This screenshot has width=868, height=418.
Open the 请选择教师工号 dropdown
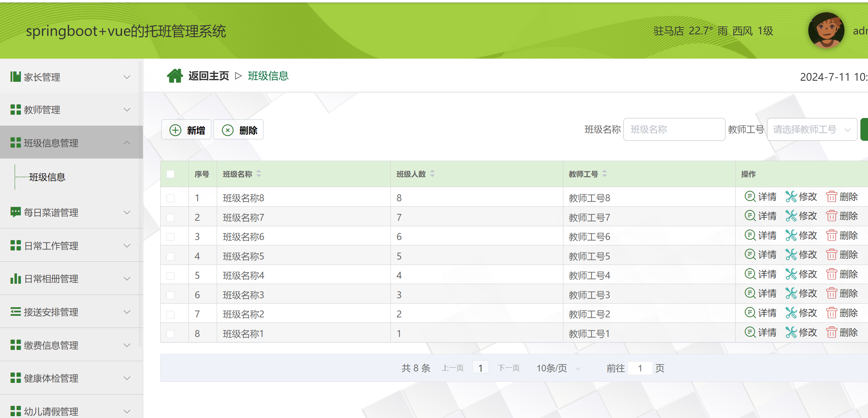pos(812,129)
